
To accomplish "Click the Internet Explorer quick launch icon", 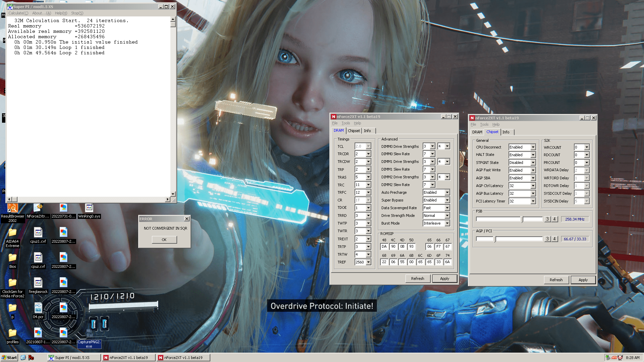I will click(x=23, y=358).
